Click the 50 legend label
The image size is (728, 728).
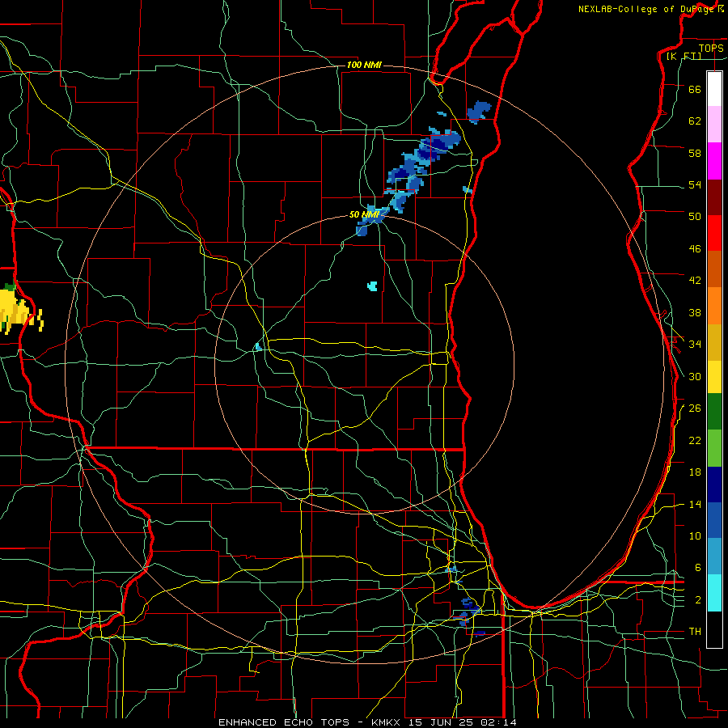point(695,217)
